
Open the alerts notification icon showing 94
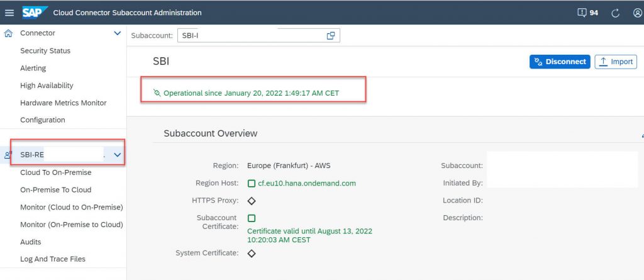coord(588,13)
